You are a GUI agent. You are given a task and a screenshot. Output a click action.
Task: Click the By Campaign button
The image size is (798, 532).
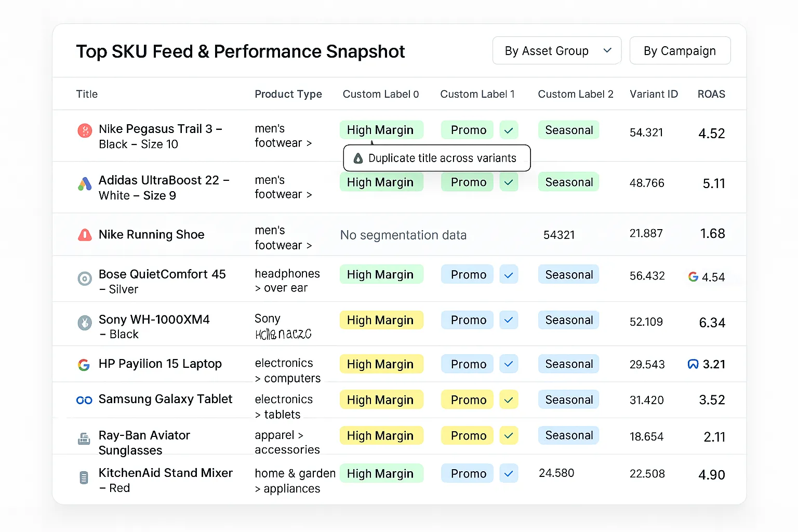680,50
